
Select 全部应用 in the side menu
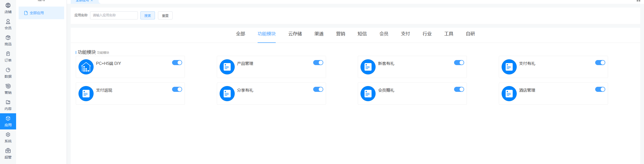tap(41, 13)
